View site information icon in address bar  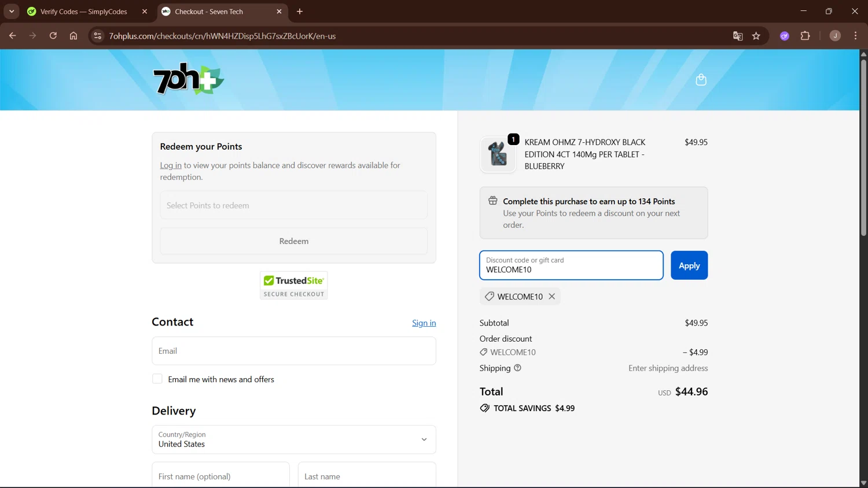tap(98, 36)
